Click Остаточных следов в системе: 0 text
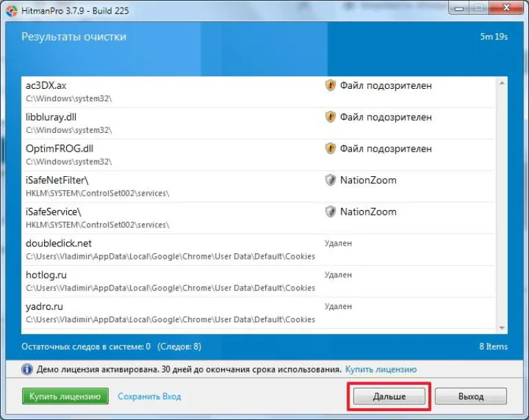The width and height of the screenshot is (529, 420). coord(86,346)
